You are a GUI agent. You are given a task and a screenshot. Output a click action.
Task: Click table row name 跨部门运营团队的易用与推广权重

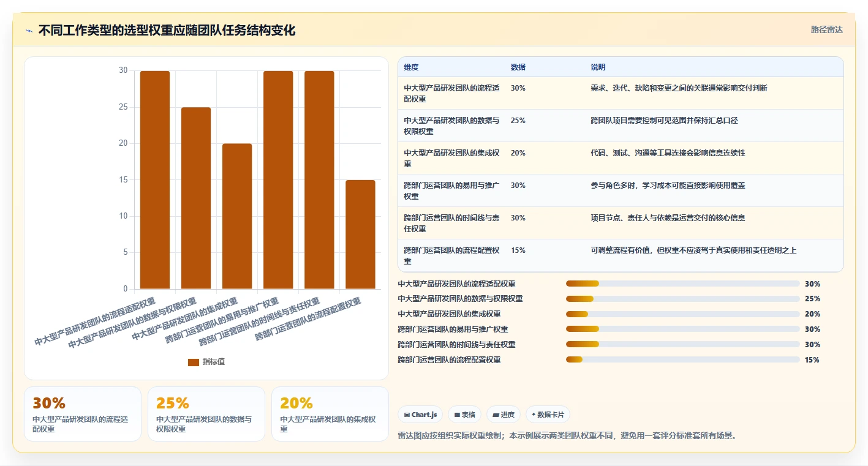pos(451,191)
